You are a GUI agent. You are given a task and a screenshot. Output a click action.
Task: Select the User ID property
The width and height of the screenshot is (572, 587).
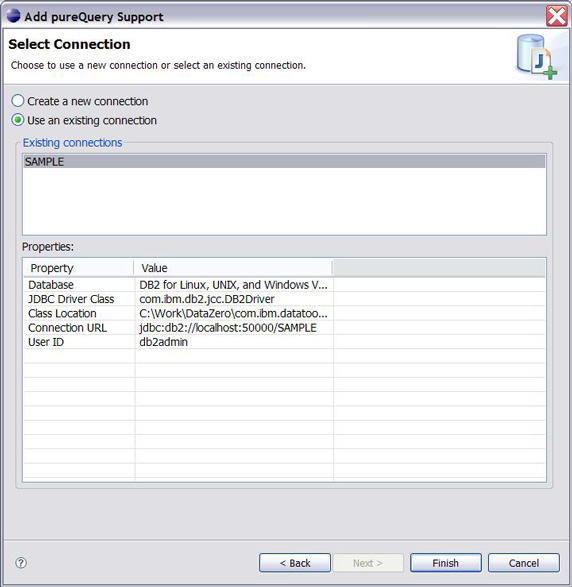pos(284,342)
